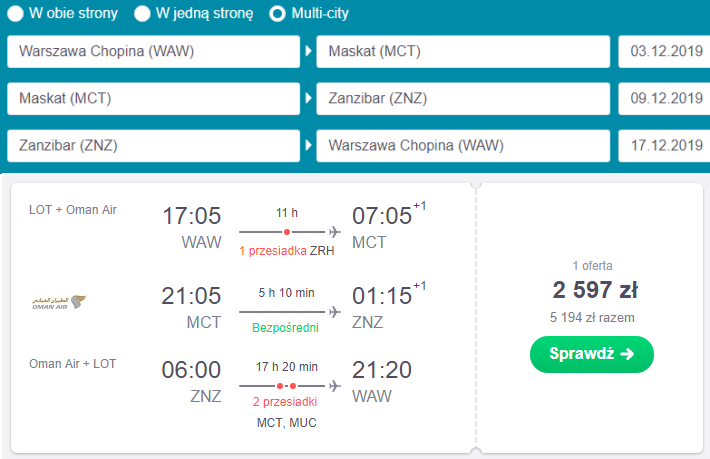Click the arrow between Warszawa and Maskat fields

point(308,51)
